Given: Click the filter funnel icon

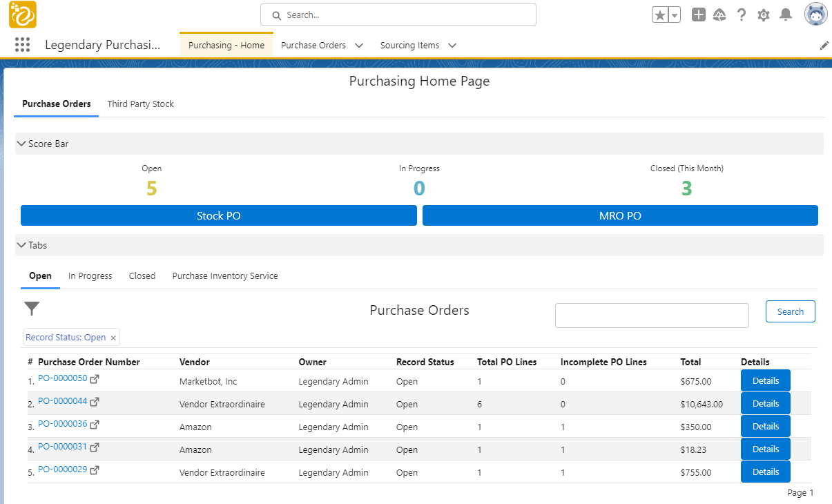Looking at the screenshot, I should click(x=32, y=309).
